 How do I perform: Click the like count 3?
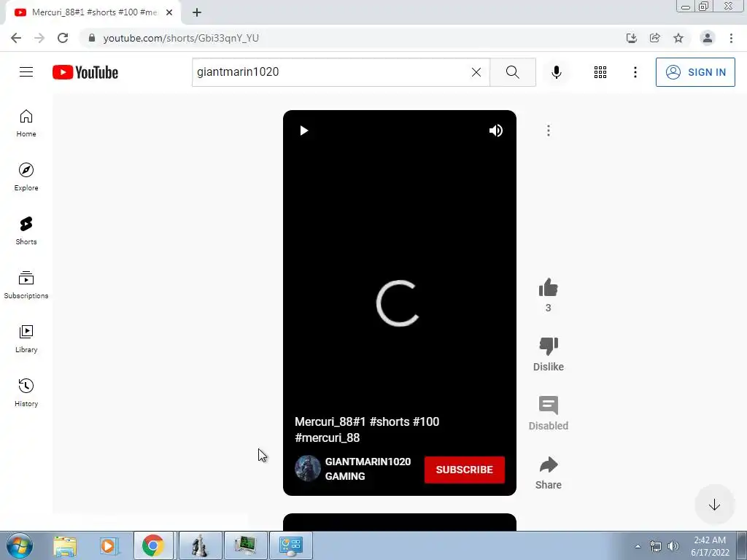[x=549, y=308]
